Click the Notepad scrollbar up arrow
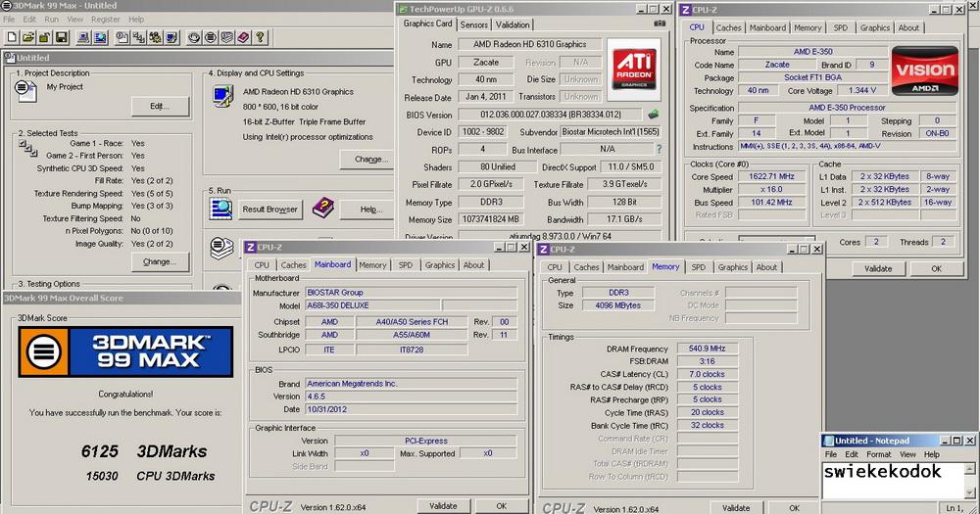The width and height of the screenshot is (980, 514). [x=970, y=468]
